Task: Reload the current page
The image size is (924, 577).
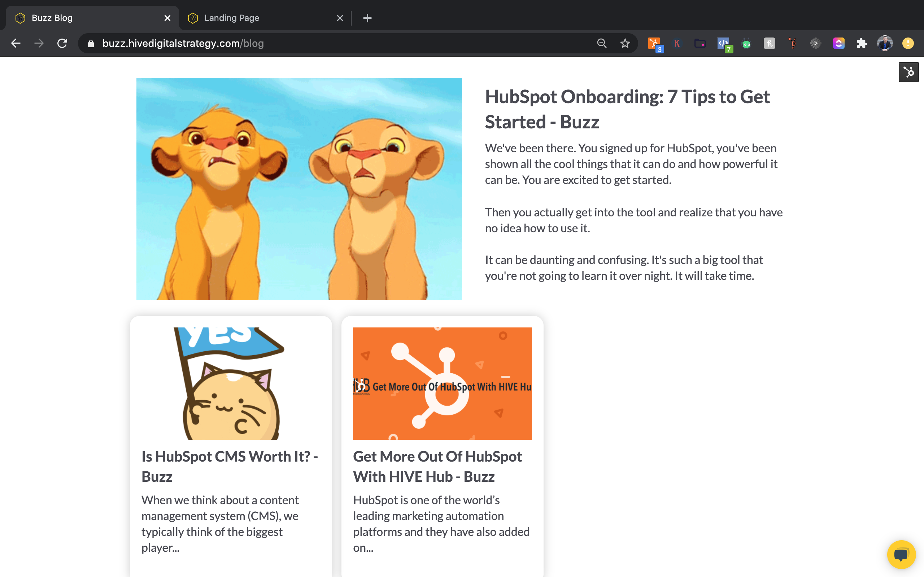Action: [62, 44]
